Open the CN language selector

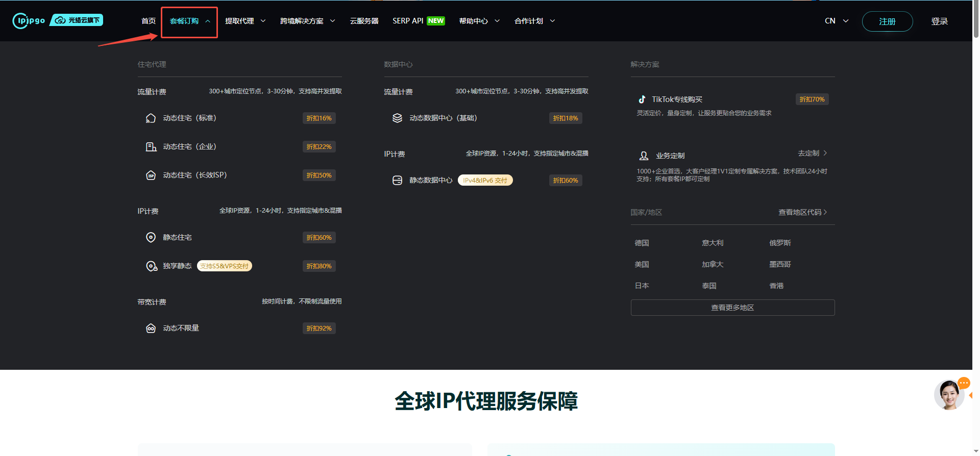coord(836,21)
